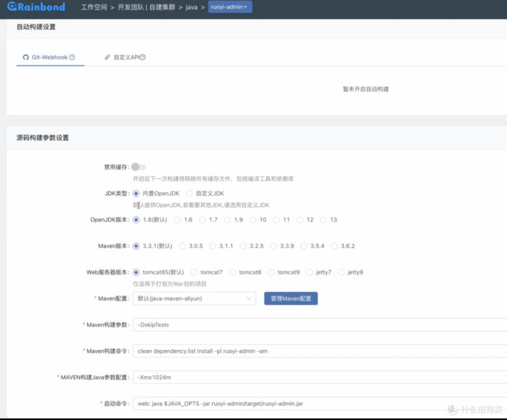
Task: Open 自定义API help question icon
Action: pos(143,57)
